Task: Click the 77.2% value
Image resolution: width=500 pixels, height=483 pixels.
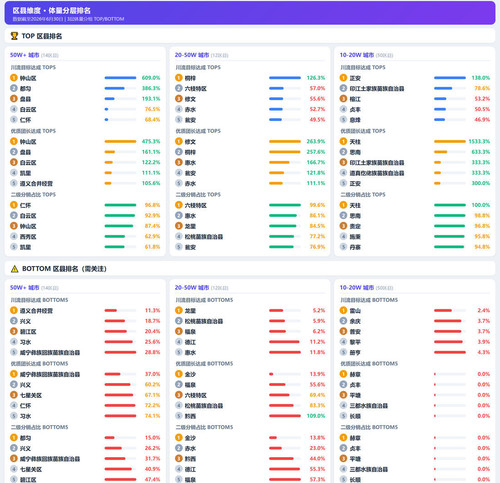Action: click(x=317, y=236)
